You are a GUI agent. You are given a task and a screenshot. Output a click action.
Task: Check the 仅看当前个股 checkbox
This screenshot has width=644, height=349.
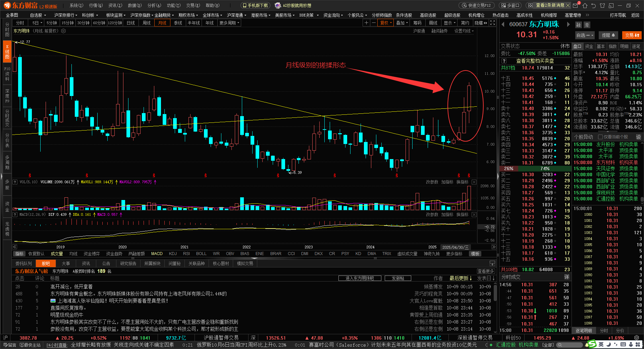600,137
